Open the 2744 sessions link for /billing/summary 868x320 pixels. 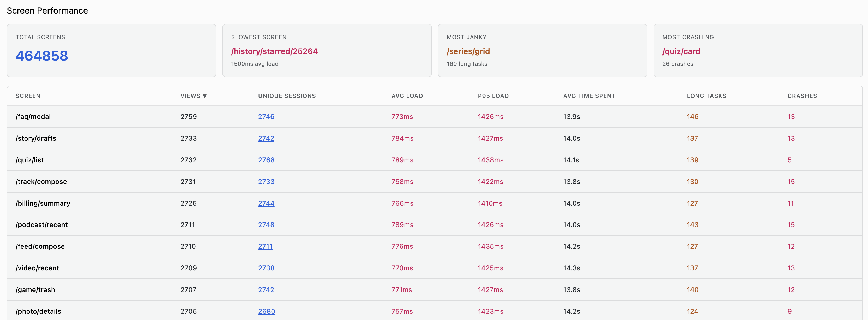click(x=266, y=203)
